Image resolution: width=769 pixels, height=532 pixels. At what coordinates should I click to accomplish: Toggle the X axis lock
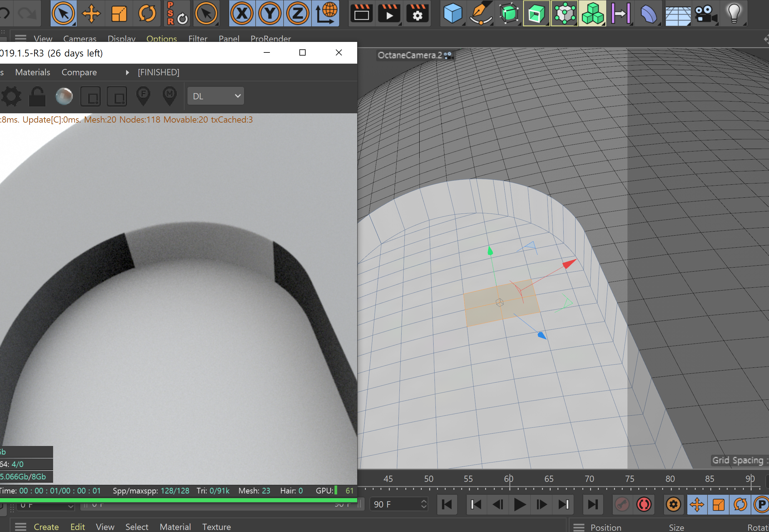[242, 13]
